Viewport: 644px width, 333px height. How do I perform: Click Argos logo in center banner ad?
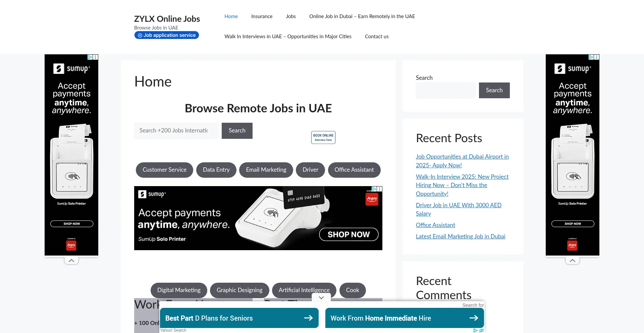point(372,199)
